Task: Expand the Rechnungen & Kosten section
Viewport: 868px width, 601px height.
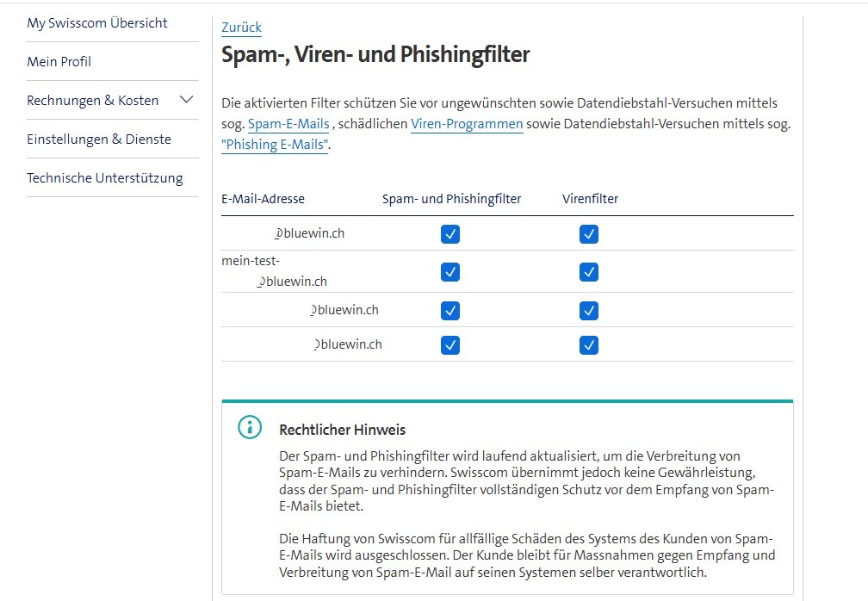Action: tap(185, 100)
